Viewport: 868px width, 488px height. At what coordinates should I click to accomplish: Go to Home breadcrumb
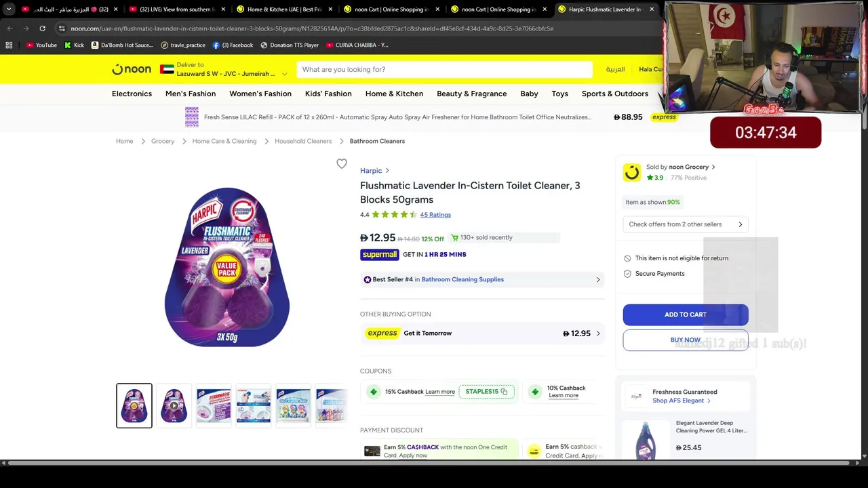pos(124,141)
